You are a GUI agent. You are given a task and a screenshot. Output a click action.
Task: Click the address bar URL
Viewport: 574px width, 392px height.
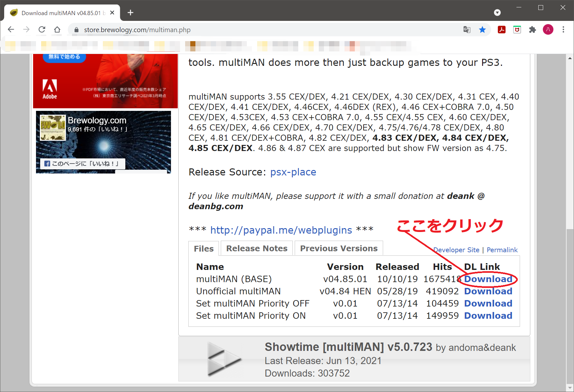pyautogui.click(x=137, y=30)
